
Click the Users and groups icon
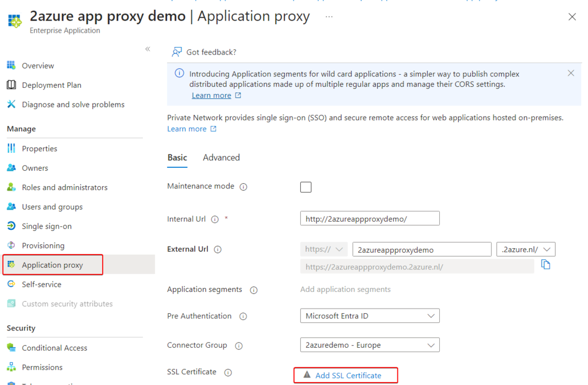[x=11, y=206]
